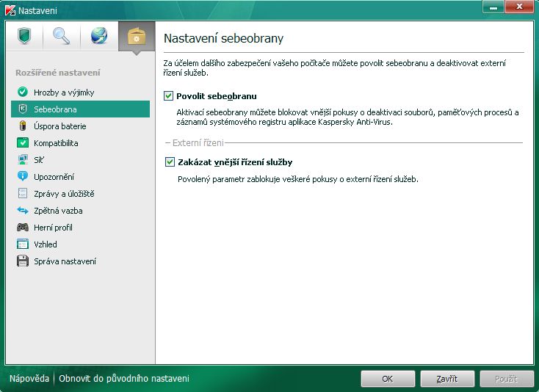This screenshot has height=392, width=539.
Task: Toggle Zakázat vnější řízení služby checkbox
Action: pyautogui.click(x=170, y=161)
